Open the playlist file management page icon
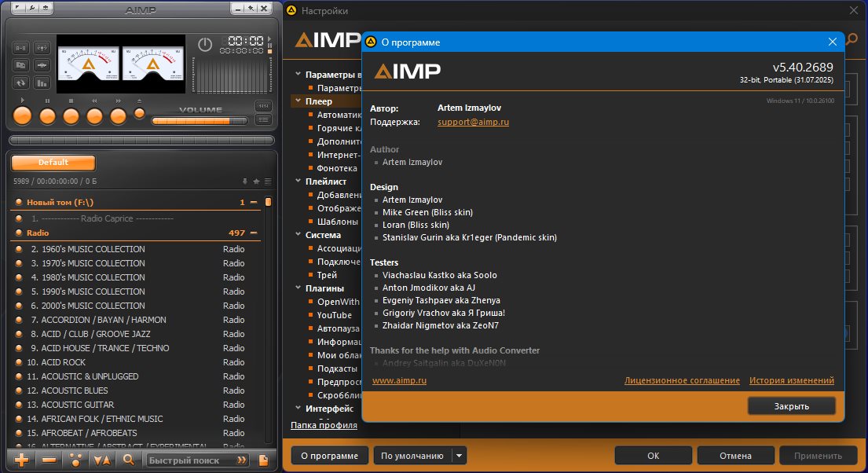 pyautogui.click(x=263, y=460)
